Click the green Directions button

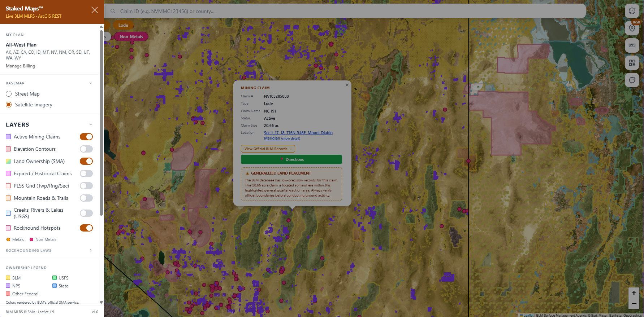point(291,159)
